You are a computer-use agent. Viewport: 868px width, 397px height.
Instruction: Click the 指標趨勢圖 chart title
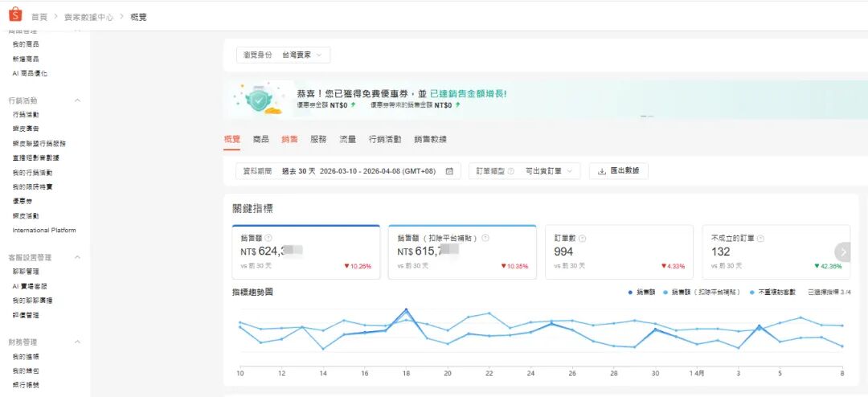pyautogui.click(x=252, y=292)
